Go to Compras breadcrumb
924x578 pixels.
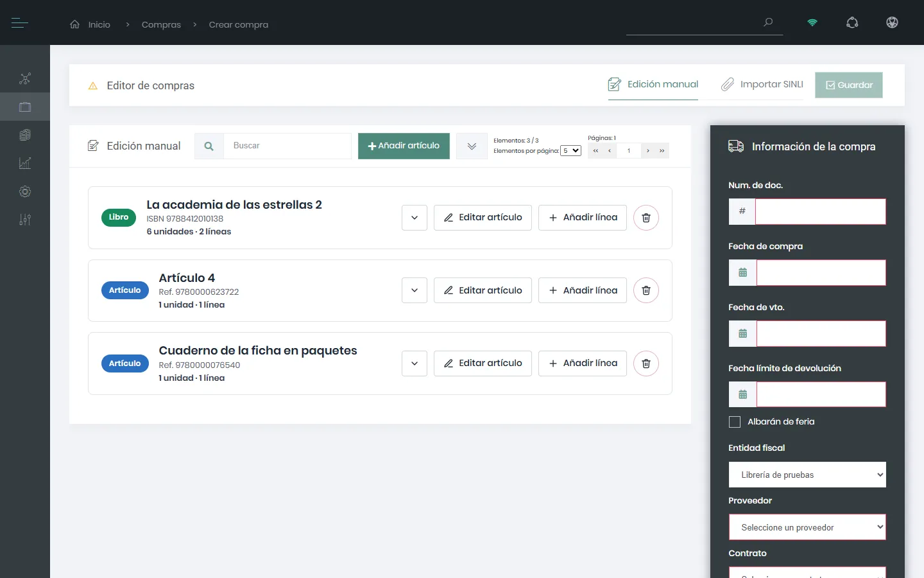coord(161,24)
